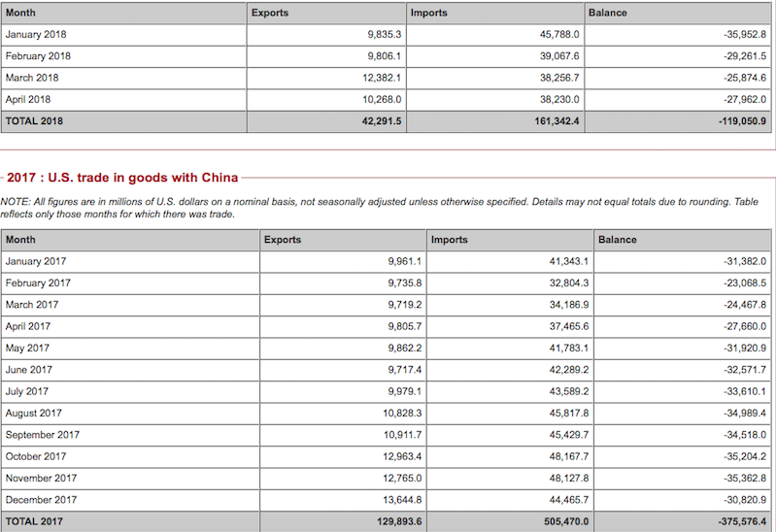
Task: Select April 2018 balance -27,962.0
Action: click(745, 99)
